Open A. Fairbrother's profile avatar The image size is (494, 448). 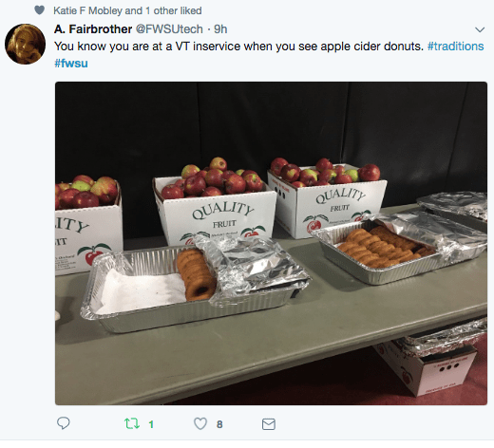pyautogui.click(x=25, y=44)
